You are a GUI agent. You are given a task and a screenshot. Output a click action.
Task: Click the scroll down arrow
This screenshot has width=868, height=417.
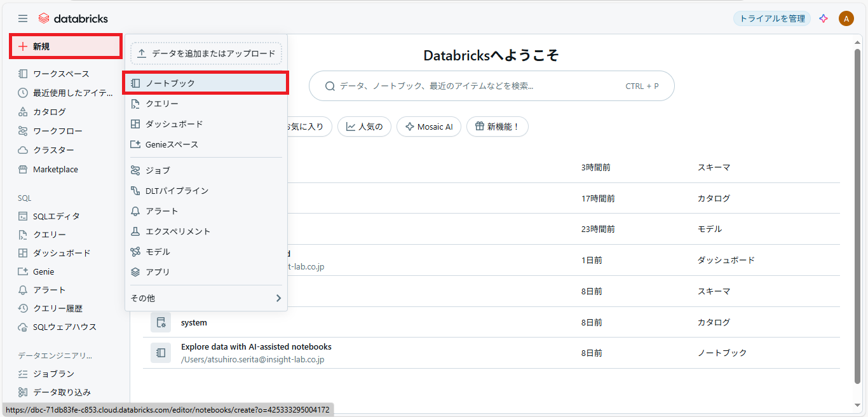pyautogui.click(x=858, y=405)
